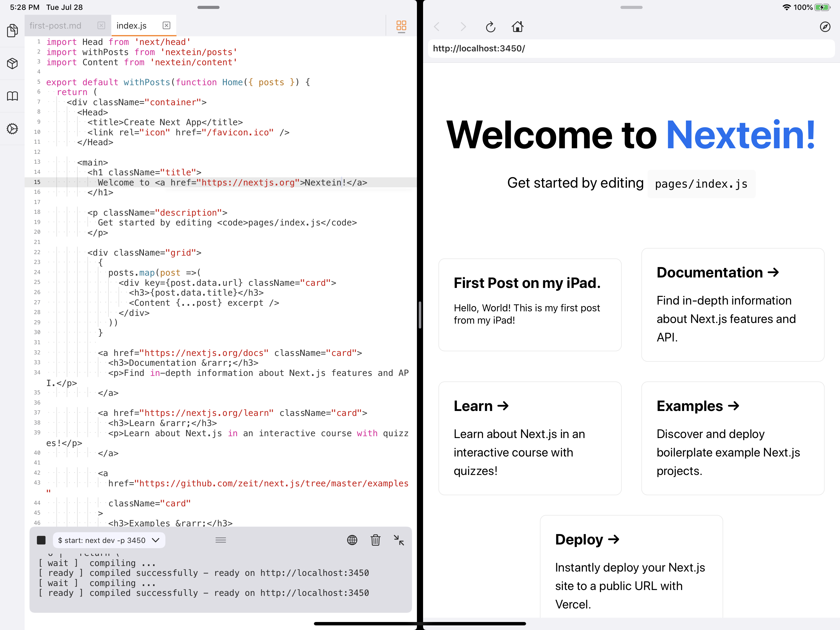Click the split-view divider handle

click(x=420, y=315)
